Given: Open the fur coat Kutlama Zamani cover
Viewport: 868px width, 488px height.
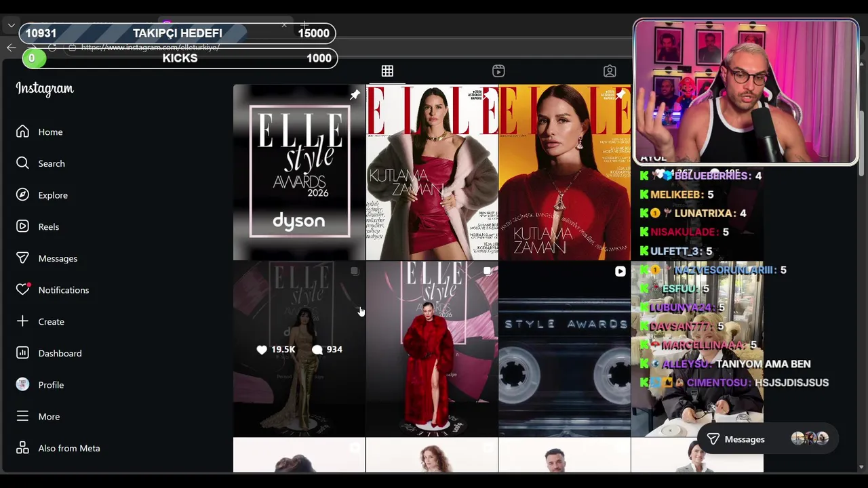Looking at the screenshot, I should (432, 172).
